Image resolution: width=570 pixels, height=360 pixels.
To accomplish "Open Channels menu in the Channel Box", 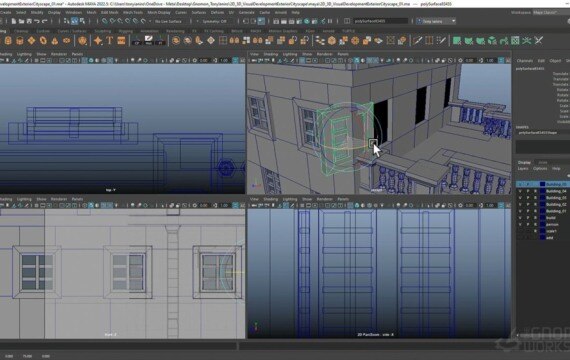I will [525, 61].
